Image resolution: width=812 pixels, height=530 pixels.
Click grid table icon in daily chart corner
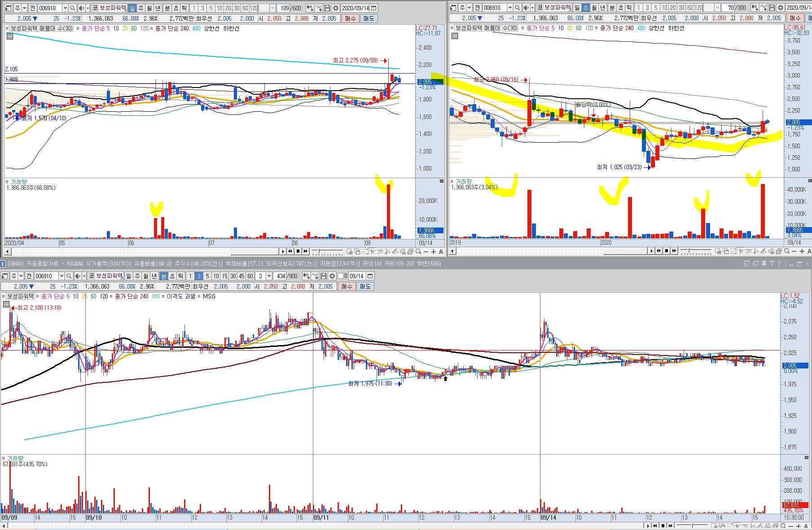(9, 36)
